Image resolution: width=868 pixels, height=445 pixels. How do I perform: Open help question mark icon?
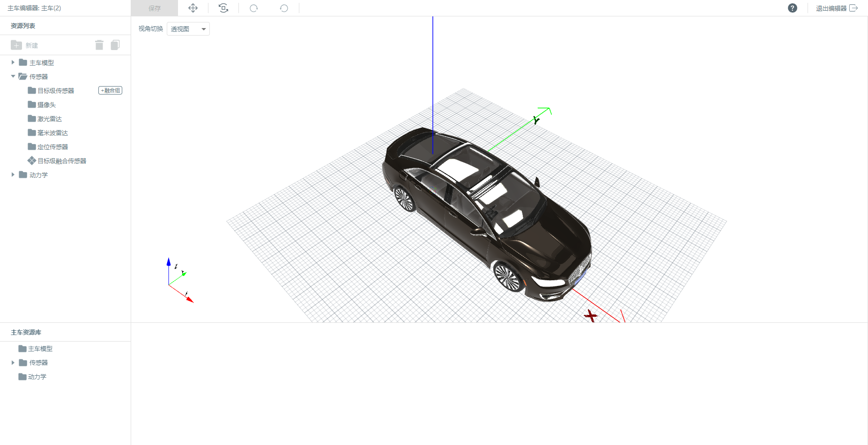point(792,8)
